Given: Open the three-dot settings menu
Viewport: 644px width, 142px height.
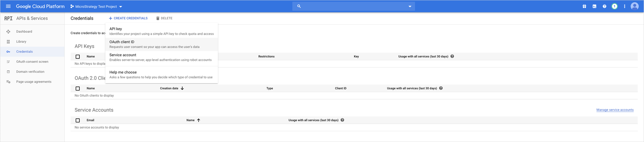Looking at the screenshot, I should (x=625, y=6).
